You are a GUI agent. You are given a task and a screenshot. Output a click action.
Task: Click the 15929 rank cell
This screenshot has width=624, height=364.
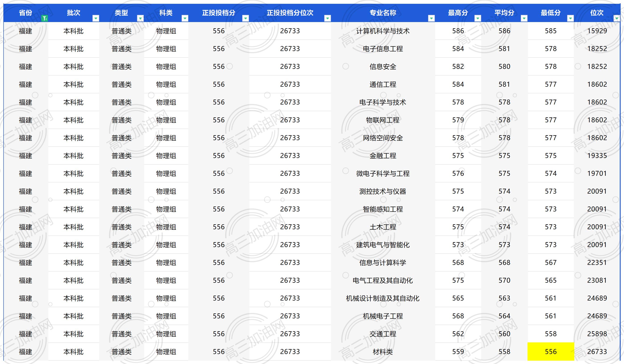click(597, 31)
